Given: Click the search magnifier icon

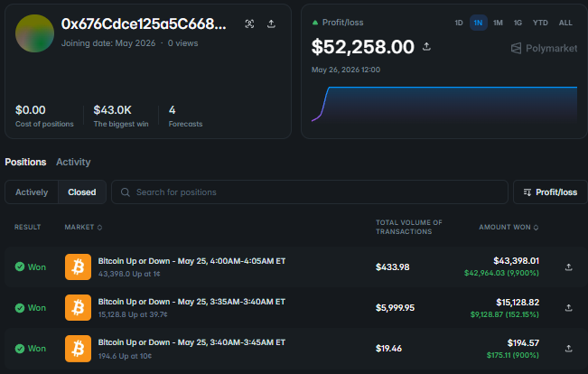Looking at the screenshot, I should tap(126, 192).
